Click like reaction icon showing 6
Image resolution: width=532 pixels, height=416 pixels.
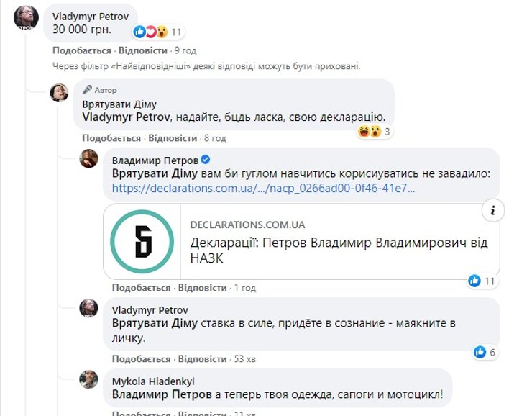(x=485, y=352)
